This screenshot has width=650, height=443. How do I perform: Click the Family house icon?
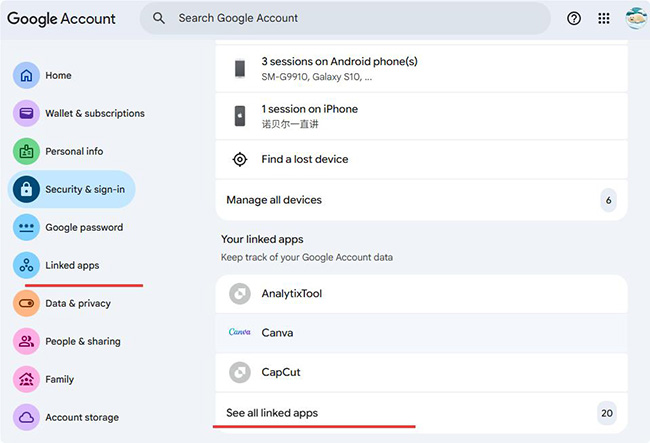click(x=26, y=379)
